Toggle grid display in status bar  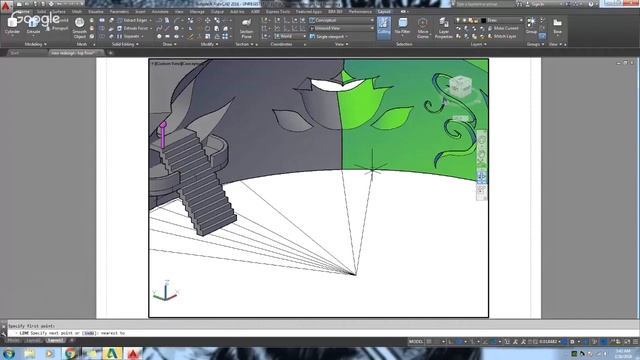pos(429,342)
